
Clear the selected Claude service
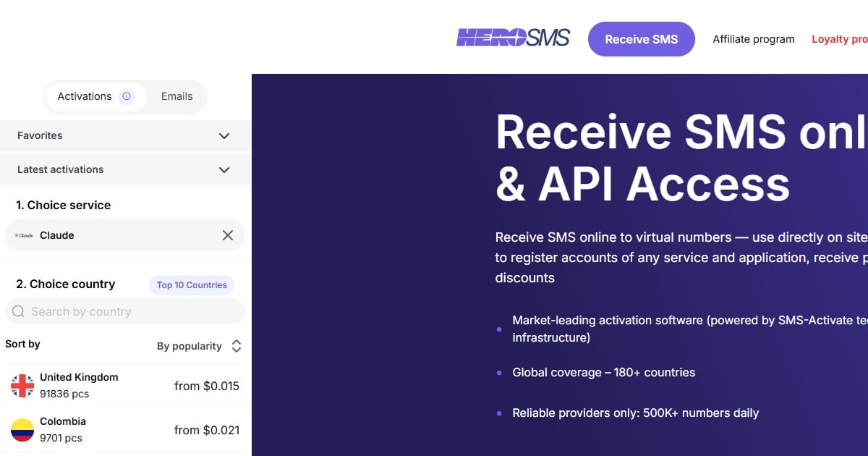tap(228, 235)
